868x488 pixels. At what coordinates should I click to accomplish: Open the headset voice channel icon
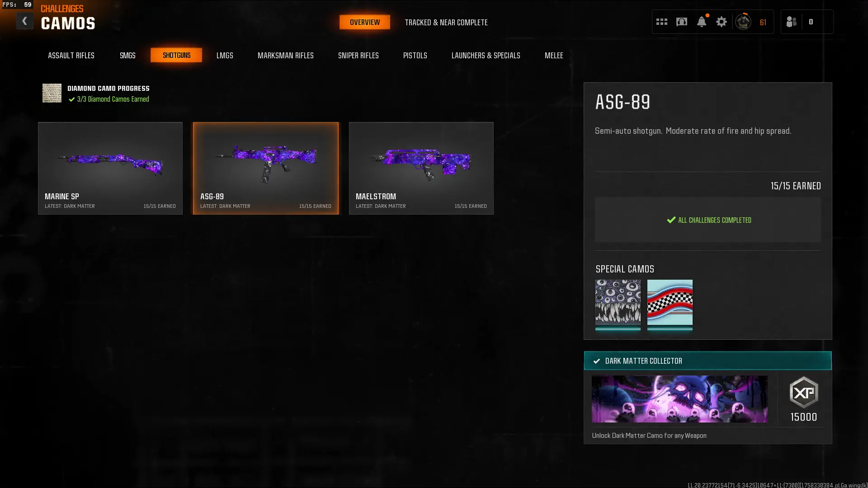681,22
